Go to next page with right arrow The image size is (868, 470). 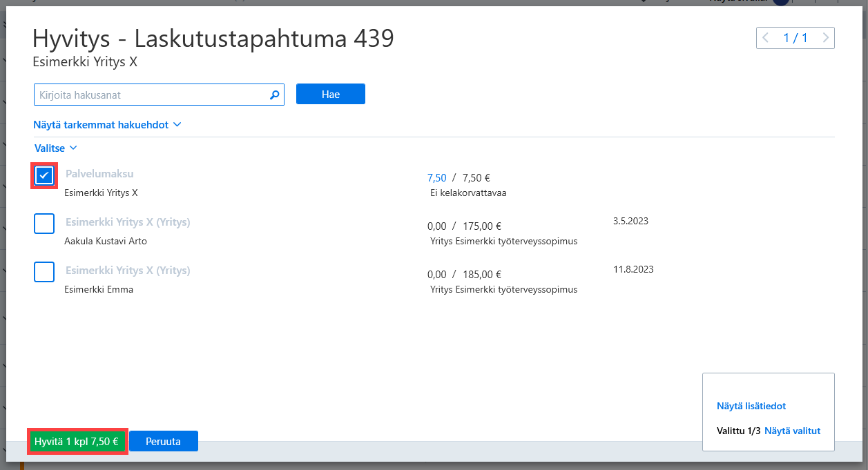click(825, 38)
